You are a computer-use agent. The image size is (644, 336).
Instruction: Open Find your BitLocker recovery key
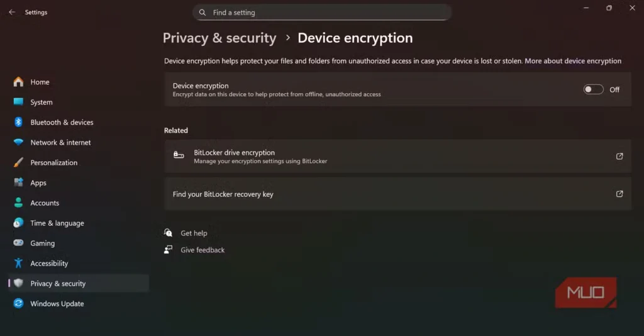[x=223, y=194]
